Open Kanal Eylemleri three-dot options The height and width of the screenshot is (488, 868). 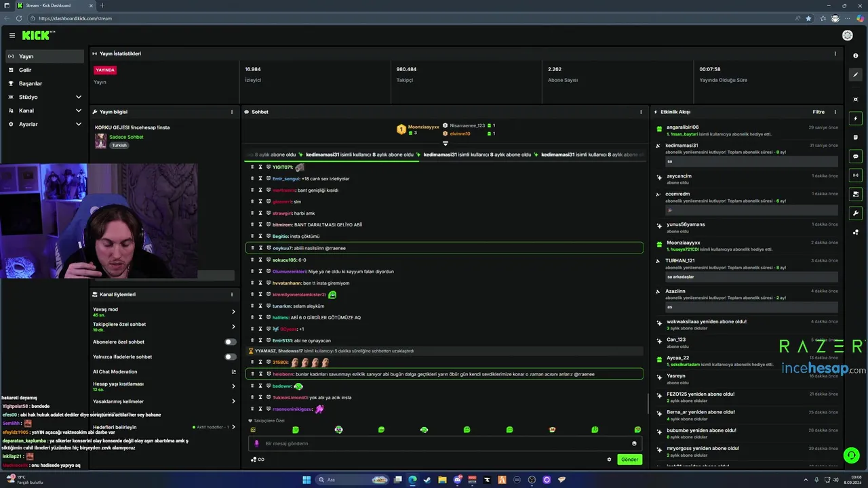tap(232, 295)
